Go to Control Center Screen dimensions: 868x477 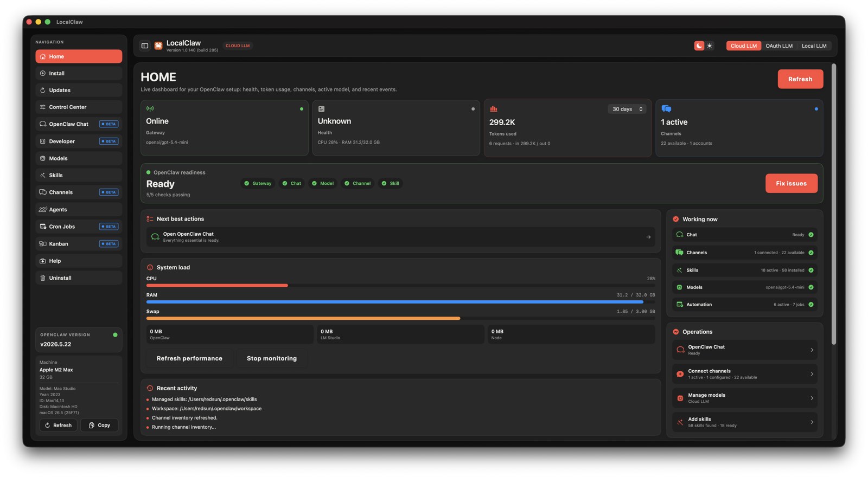(79, 107)
